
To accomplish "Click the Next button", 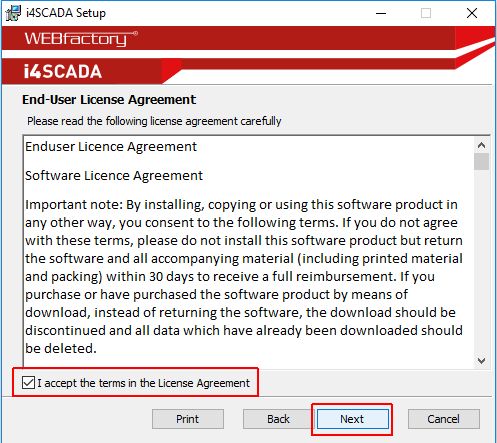I will (352, 419).
